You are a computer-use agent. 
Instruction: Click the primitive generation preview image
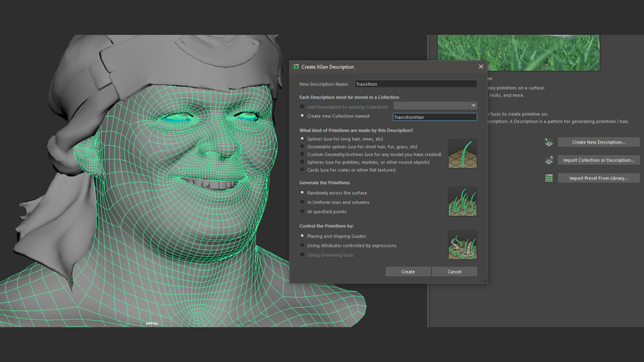tap(462, 202)
